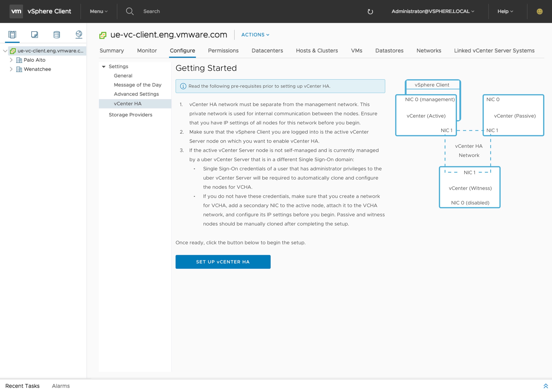Open the Networks tab
The image size is (552, 392).
pyautogui.click(x=429, y=51)
